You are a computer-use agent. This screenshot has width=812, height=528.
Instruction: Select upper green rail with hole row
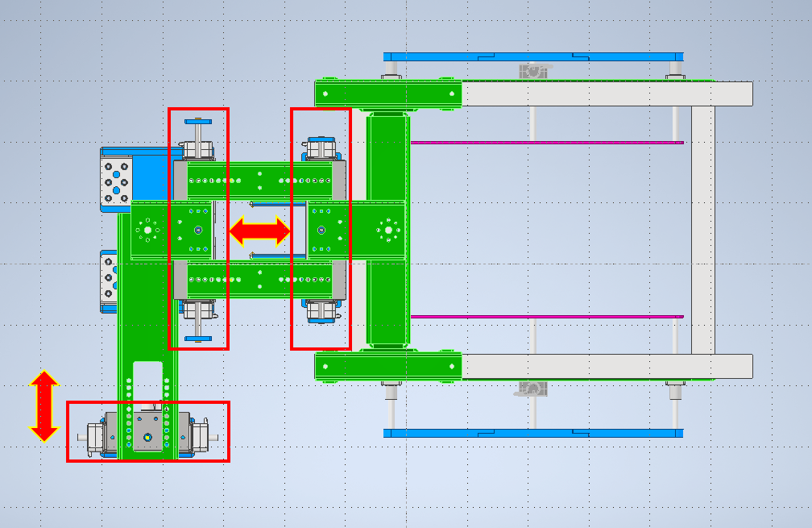259,181
